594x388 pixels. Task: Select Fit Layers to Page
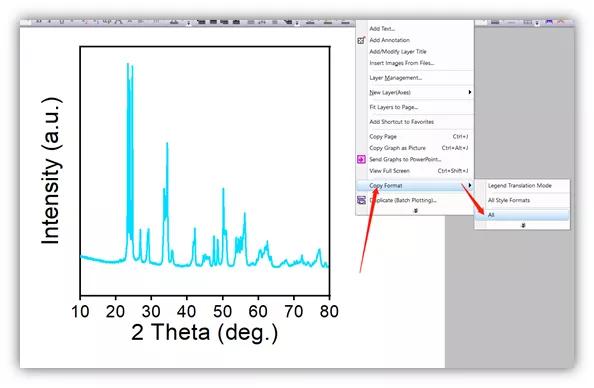pos(394,107)
